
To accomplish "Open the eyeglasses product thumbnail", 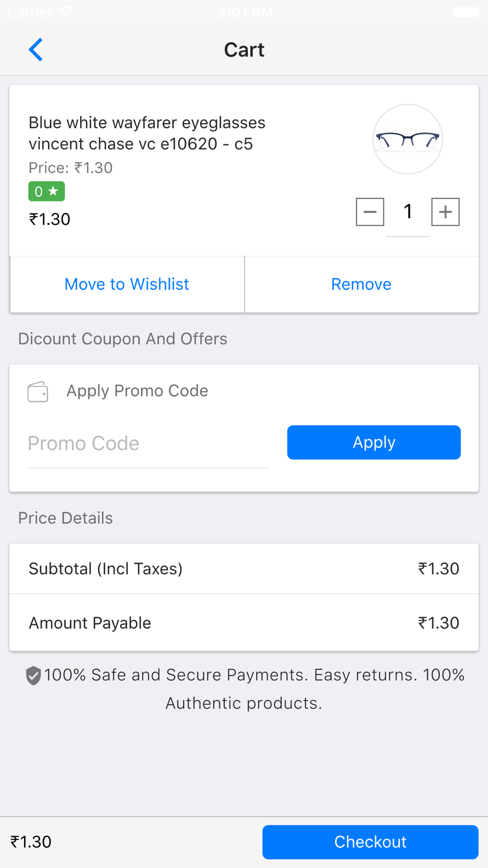I will (x=407, y=139).
